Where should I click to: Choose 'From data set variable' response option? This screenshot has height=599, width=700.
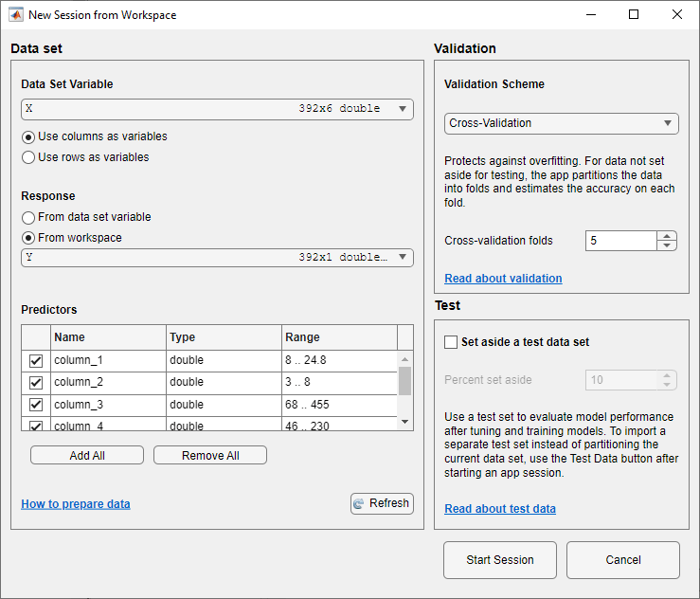28,217
